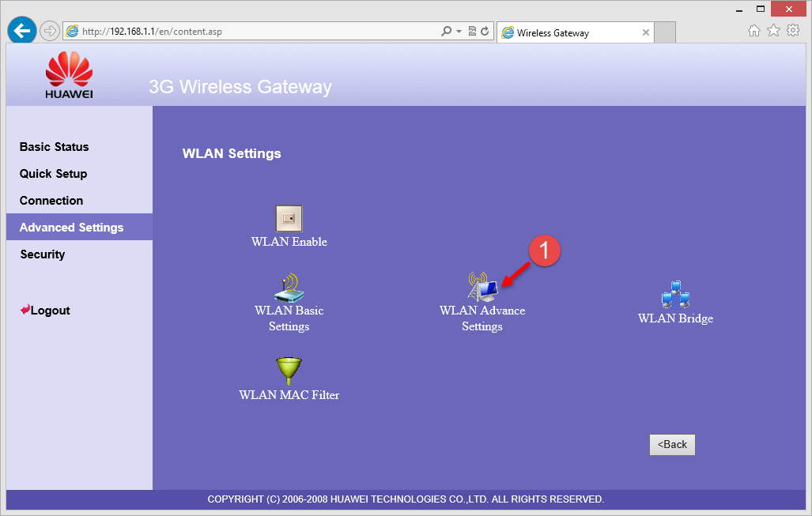
Task: Click the WLAN Advance Settings label
Action: 482,318
